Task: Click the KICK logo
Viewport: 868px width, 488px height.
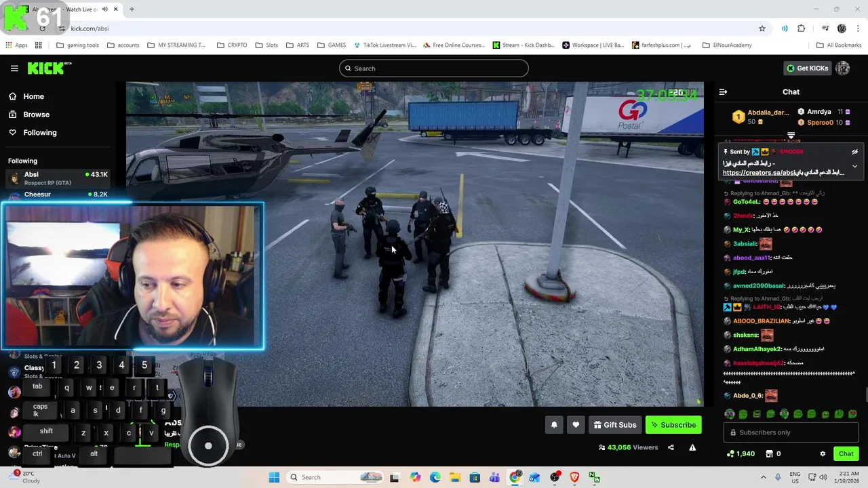Action: (49, 68)
